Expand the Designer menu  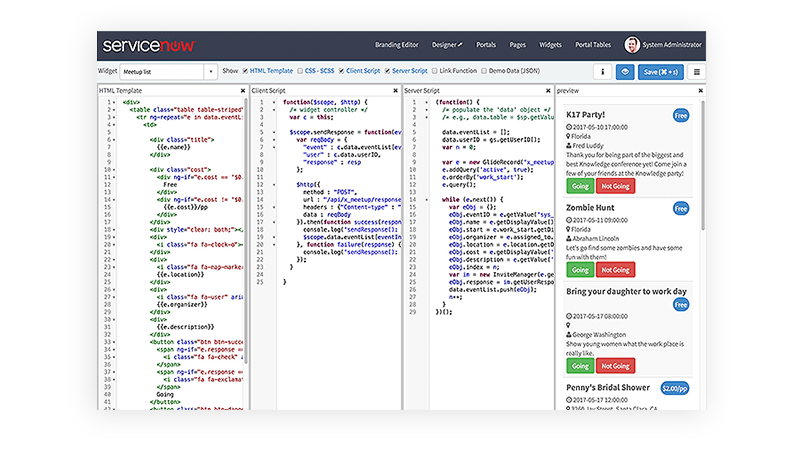[x=446, y=45]
